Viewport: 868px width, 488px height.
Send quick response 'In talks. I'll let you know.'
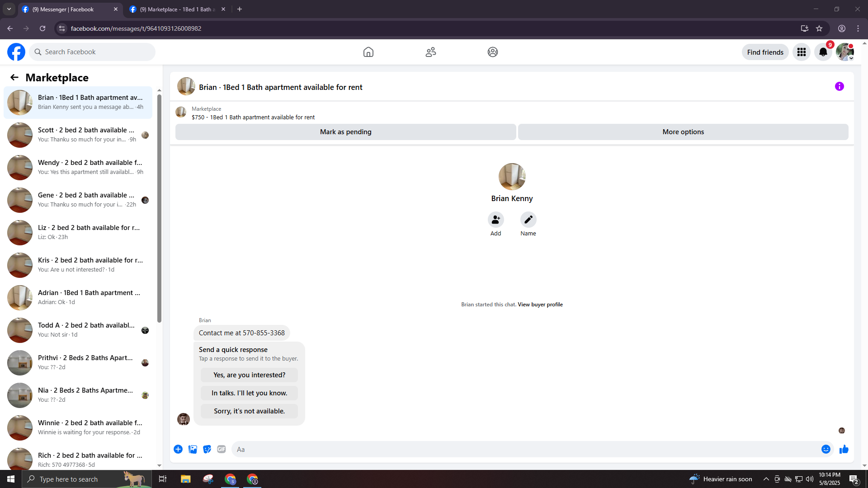250,393
